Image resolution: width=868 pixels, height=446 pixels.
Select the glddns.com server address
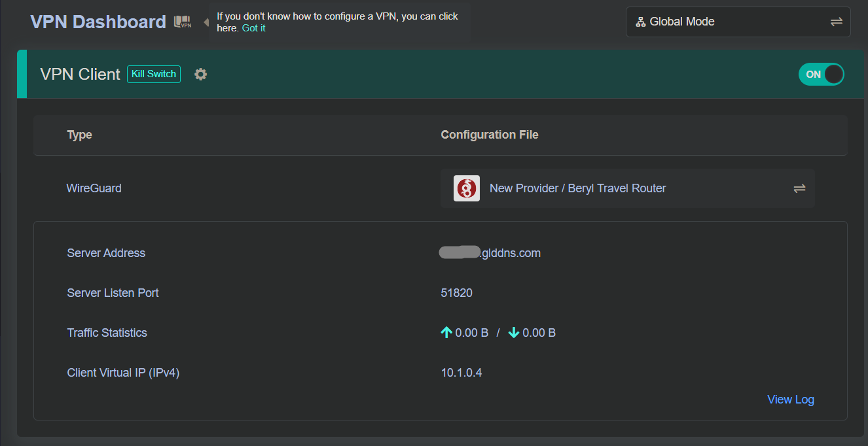tap(491, 253)
